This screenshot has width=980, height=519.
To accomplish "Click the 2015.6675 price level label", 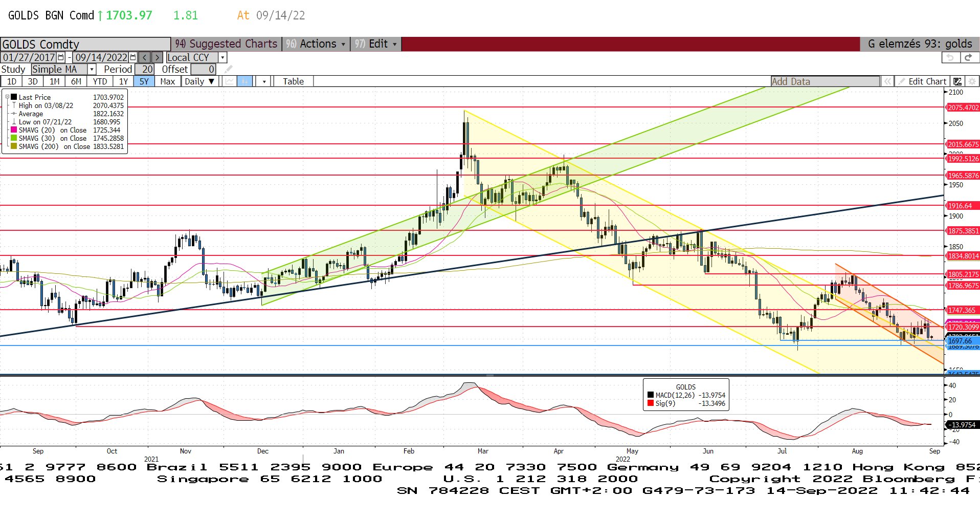I will [x=963, y=144].
